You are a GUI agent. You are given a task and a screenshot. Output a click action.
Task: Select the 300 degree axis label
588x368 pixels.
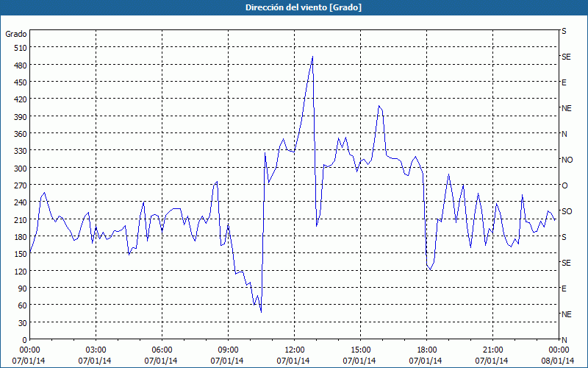(x=21, y=169)
